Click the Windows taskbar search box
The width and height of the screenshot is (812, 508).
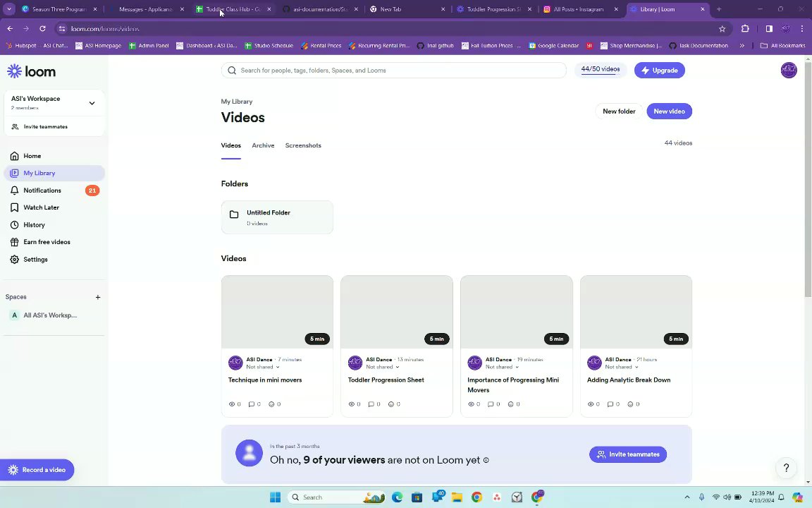337,497
